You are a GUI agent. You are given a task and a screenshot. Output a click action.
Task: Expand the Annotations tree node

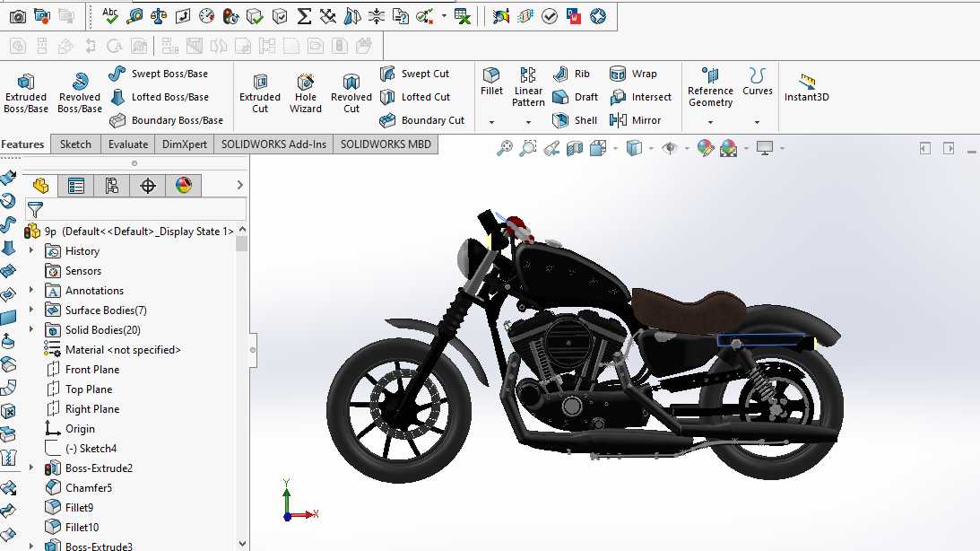[x=31, y=290]
